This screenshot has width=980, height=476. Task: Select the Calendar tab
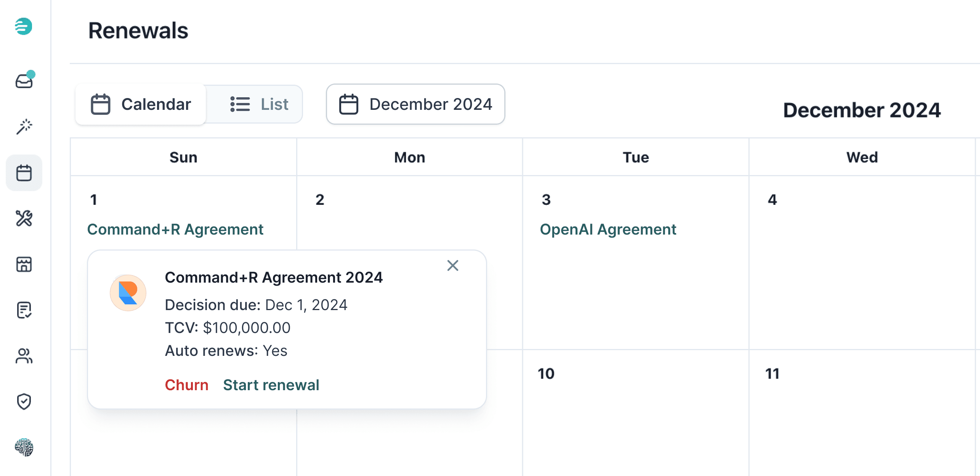141,104
